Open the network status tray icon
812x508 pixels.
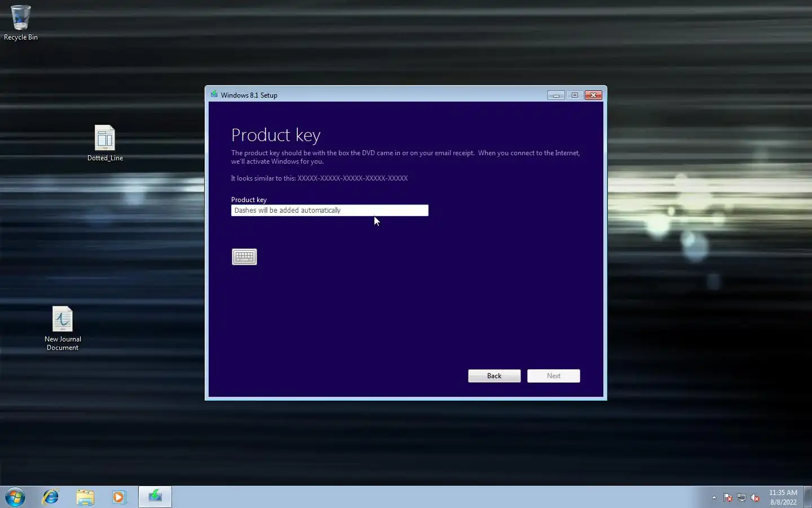tap(742, 498)
